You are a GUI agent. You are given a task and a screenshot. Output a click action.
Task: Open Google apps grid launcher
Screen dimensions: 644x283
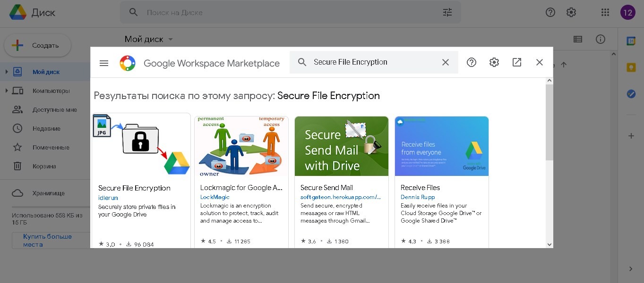(x=605, y=13)
